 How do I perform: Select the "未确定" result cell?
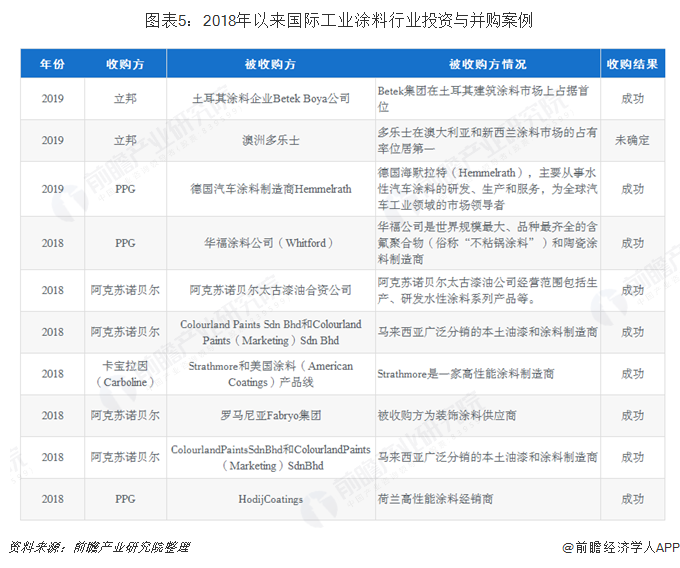click(x=632, y=140)
